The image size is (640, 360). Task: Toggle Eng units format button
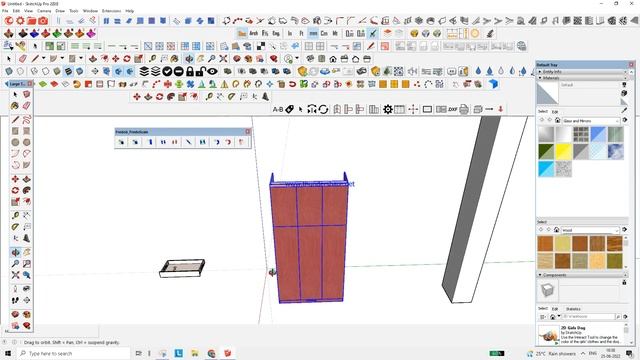point(276,33)
